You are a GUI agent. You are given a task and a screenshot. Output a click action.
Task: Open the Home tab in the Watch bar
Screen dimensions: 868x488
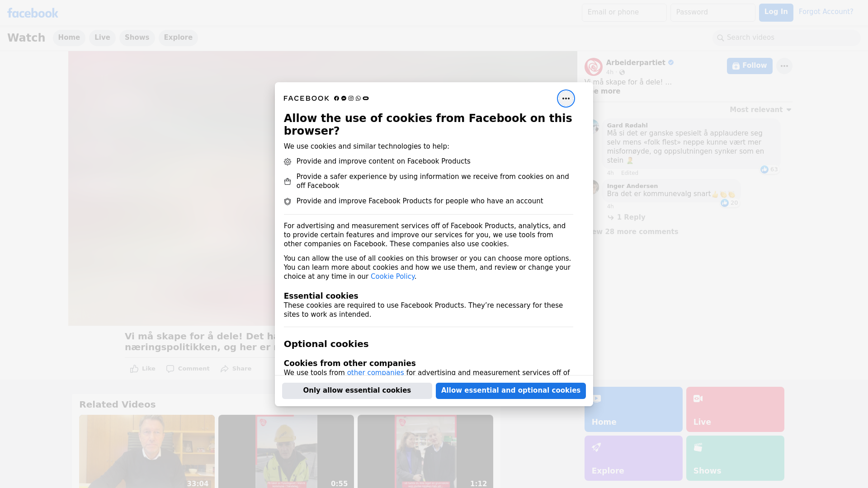[x=69, y=38]
